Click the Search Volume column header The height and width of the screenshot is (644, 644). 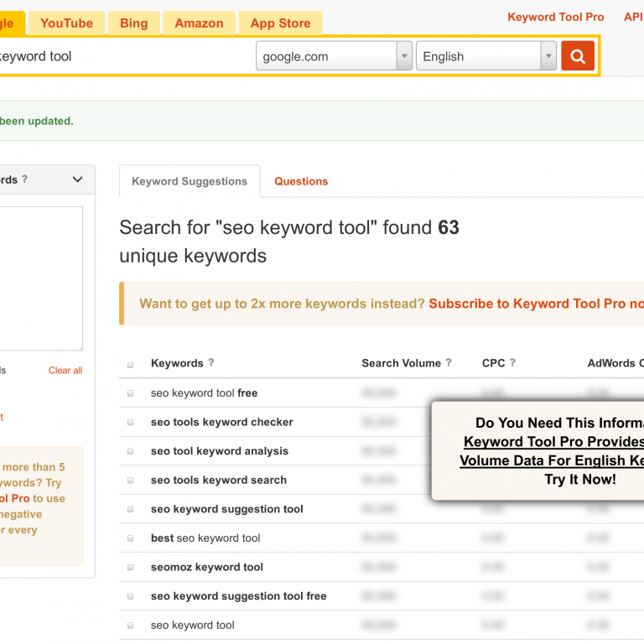point(401,363)
